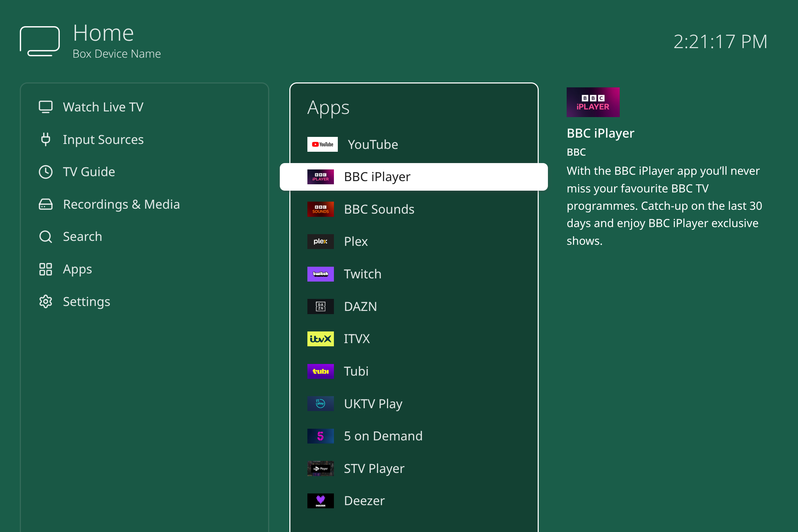Open Watch Live TV menu item
The width and height of the screenshot is (798, 532).
[103, 107]
